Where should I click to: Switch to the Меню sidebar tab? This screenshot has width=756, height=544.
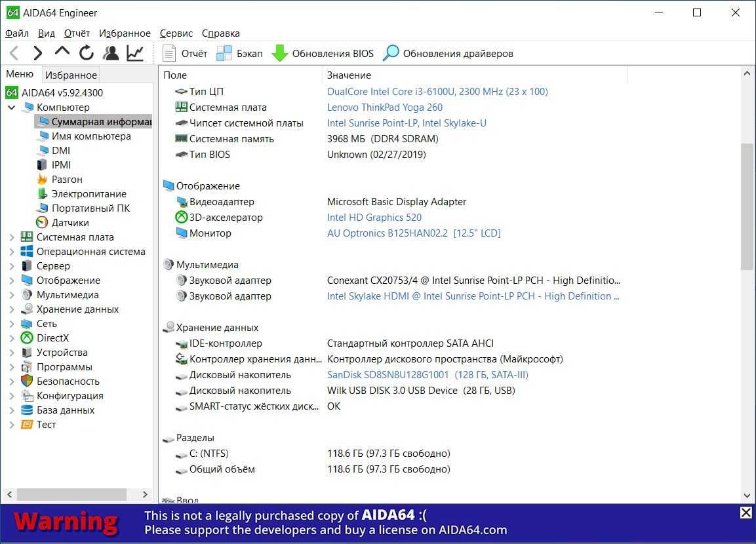[x=20, y=74]
